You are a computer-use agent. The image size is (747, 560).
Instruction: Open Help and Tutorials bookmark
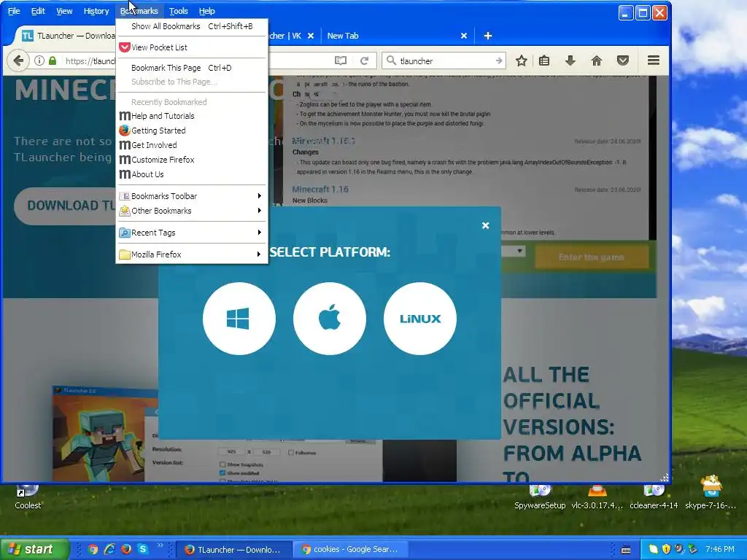[192, 116]
